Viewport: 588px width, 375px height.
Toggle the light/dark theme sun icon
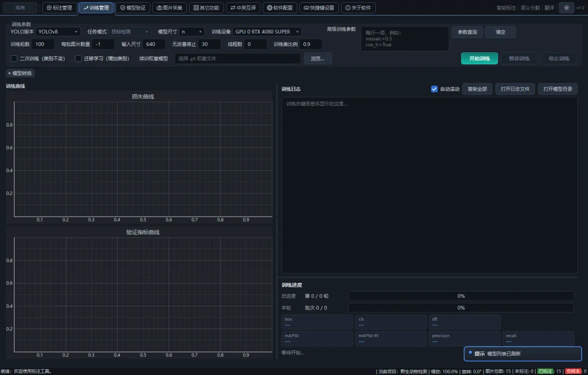pyautogui.click(x=566, y=7)
